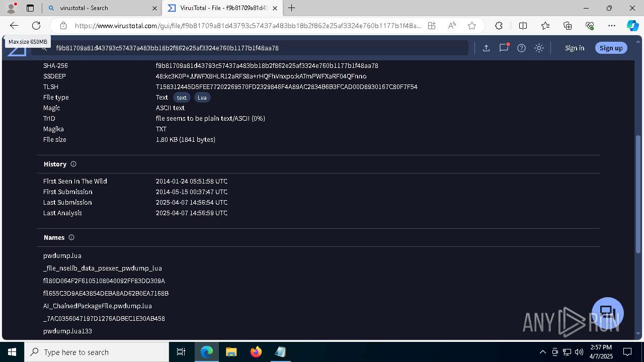Show hidden system tray icons
The width and height of the screenshot is (644, 362).
click(x=542, y=352)
